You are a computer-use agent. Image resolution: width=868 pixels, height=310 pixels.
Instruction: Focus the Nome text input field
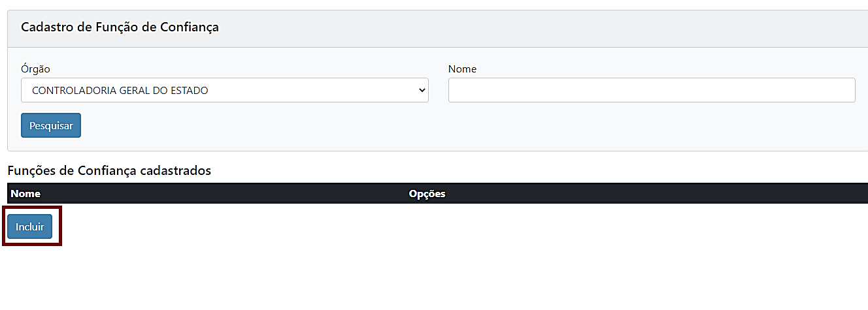point(651,91)
